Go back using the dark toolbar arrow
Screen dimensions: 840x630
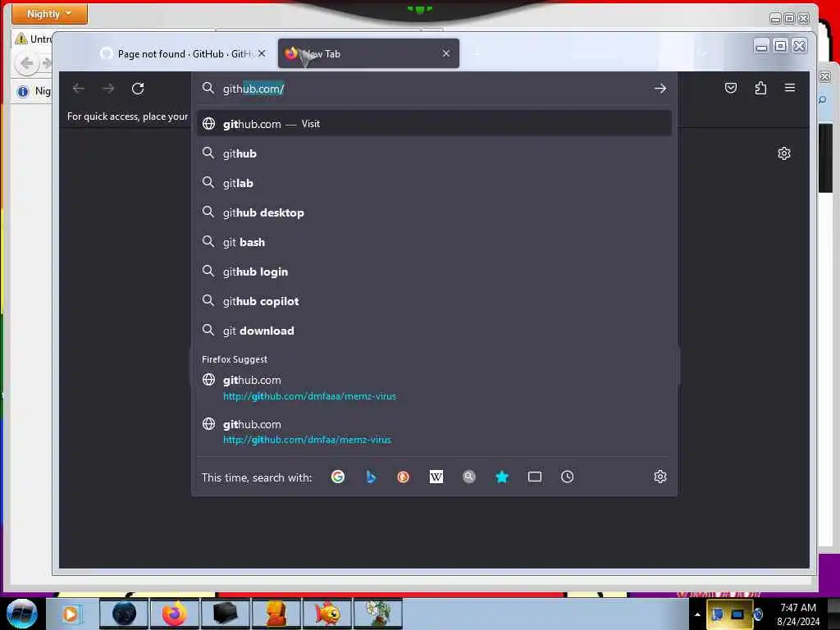point(79,89)
